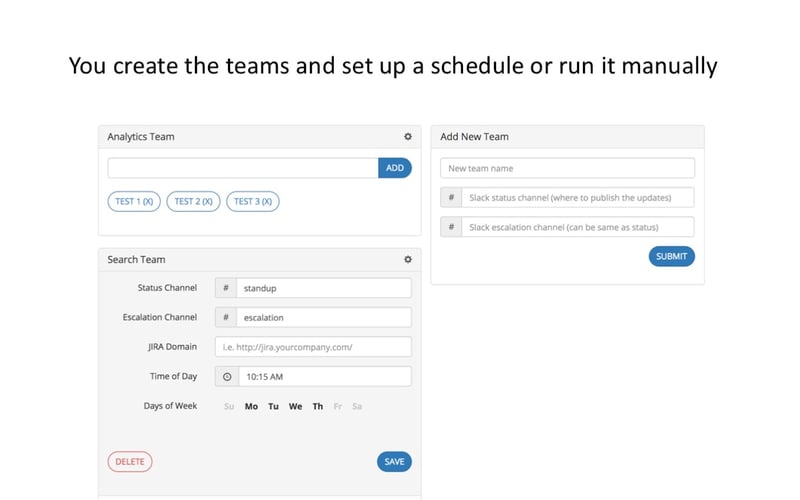The width and height of the screenshot is (800, 500).
Task: Toggle Monday in Days of Week
Action: 251,407
